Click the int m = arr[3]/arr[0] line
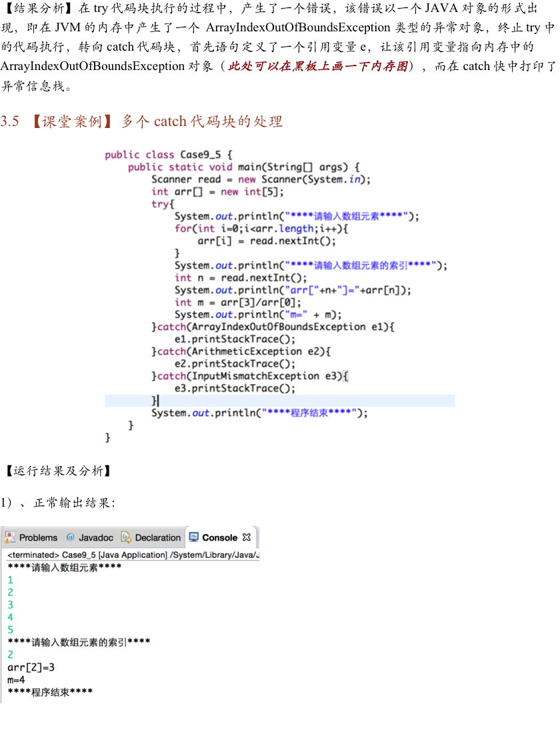The image size is (560, 750). (x=238, y=302)
